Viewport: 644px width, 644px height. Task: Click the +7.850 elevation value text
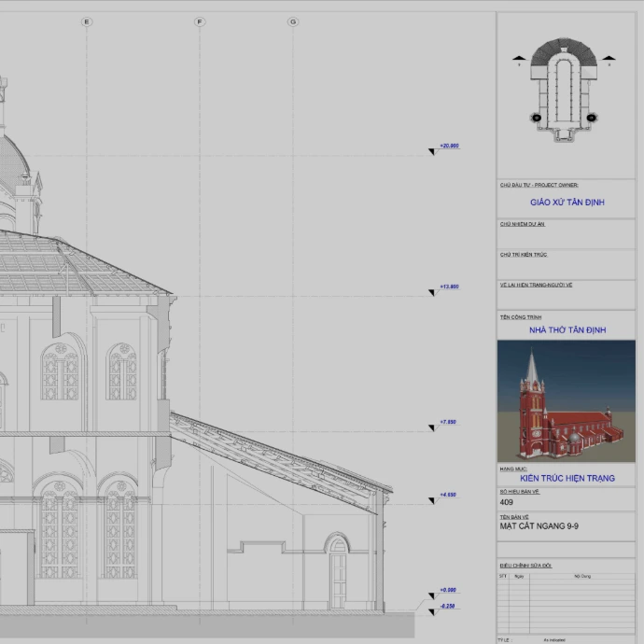coord(448,422)
